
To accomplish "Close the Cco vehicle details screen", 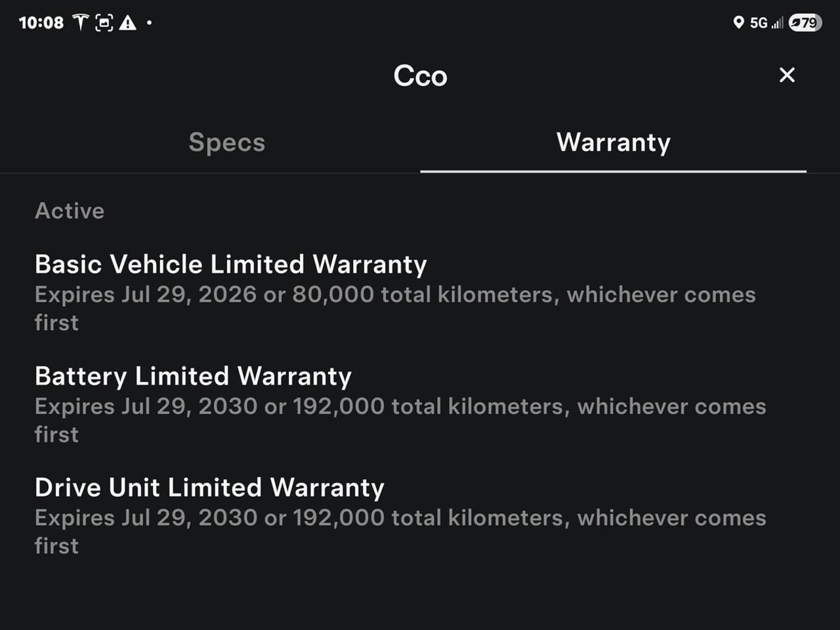I will click(x=787, y=75).
